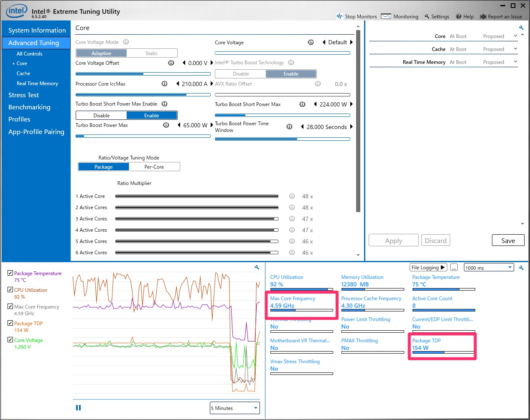Open the 5 Minutes graph duration dropdown

point(234,408)
